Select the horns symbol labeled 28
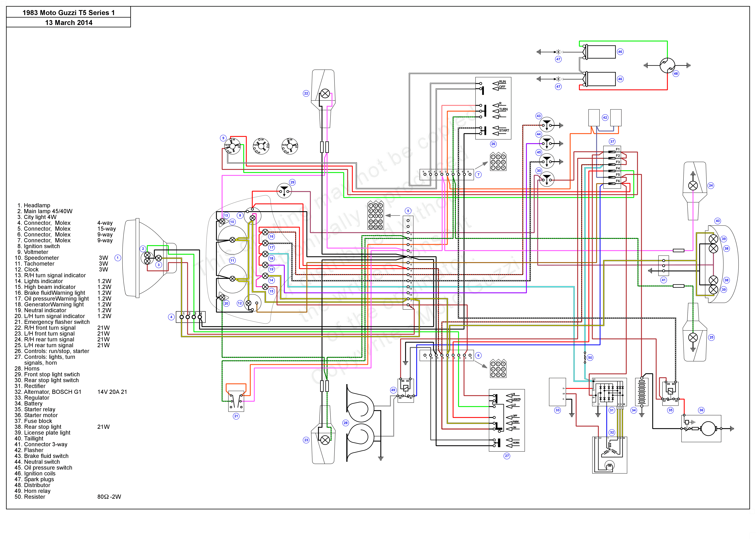Image resolution: width=756 pixels, height=539 pixels. (360, 423)
